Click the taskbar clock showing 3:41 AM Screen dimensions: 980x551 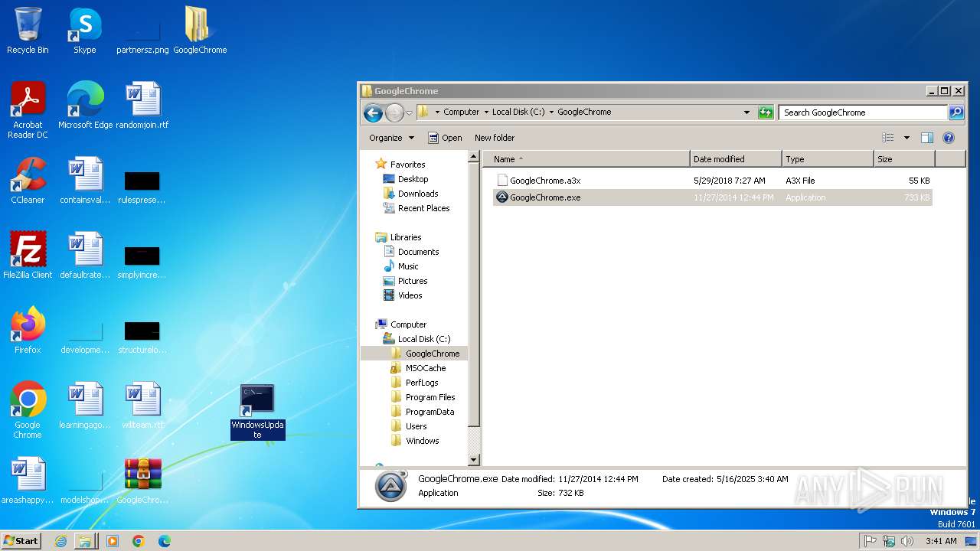(x=941, y=541)
